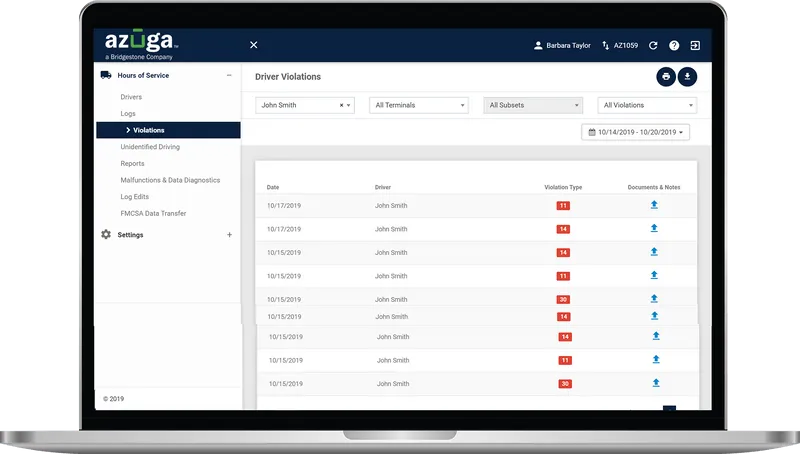Image resolution: width=800 pixels, height=454 pixels.
Task: Click the print icon button
Action: (x=666, y=77)
